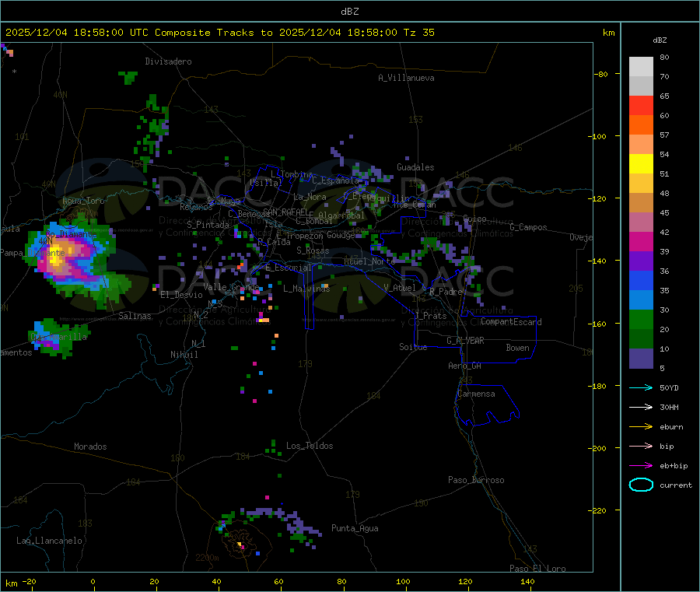This screenshot has height=592, width=700.
Task: Click the L_Malvinas map label
Action: tap(306, 289)
